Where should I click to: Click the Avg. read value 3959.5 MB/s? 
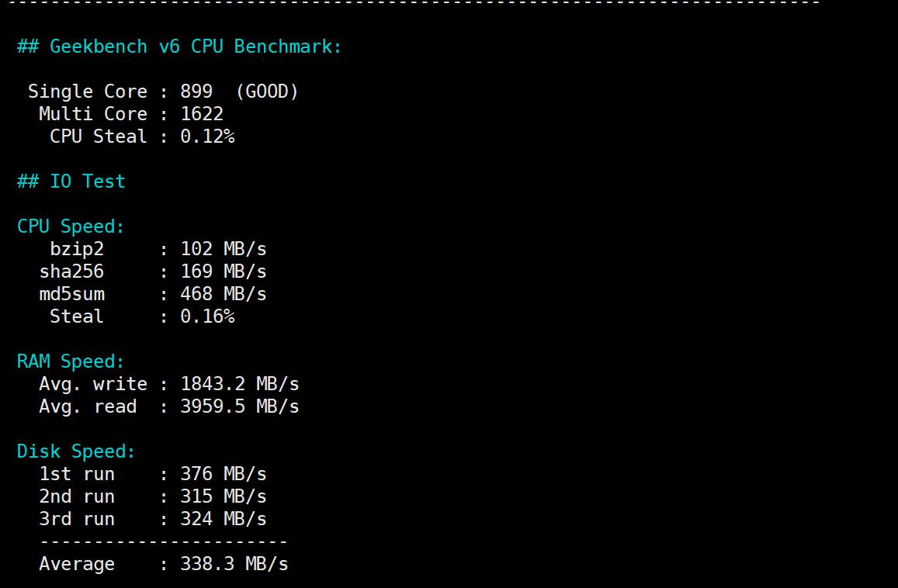point(239,406)
